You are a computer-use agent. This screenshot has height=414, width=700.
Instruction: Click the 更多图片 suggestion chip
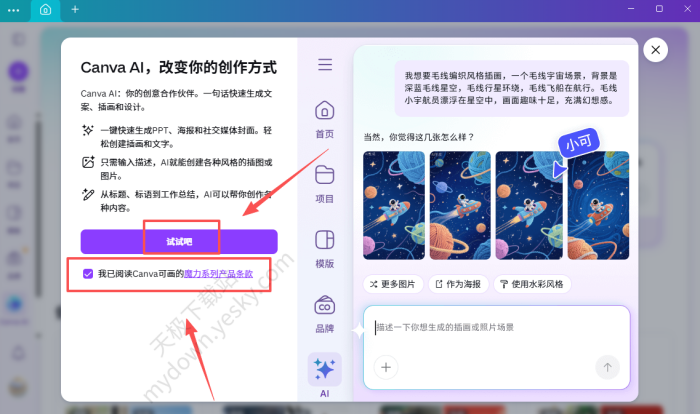392,284
